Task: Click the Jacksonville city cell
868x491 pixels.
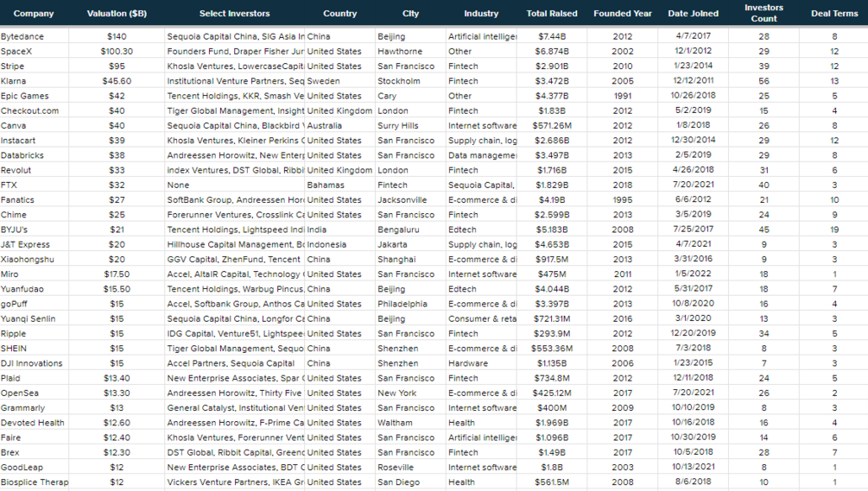Action: tap(411, 200)
